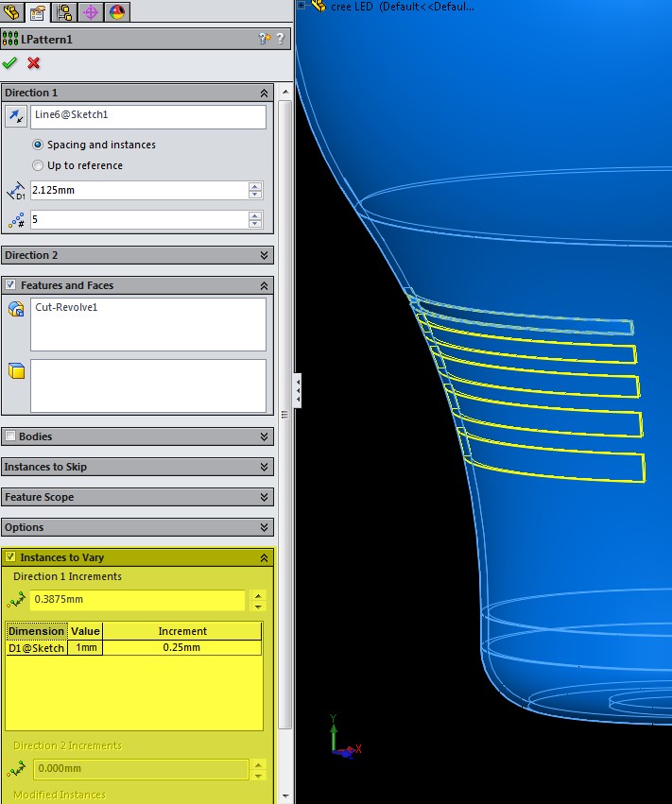Click the Faces to Pattern cube icon
The width and height of the screenshot is (672, 804).
(x=16, y=370)
